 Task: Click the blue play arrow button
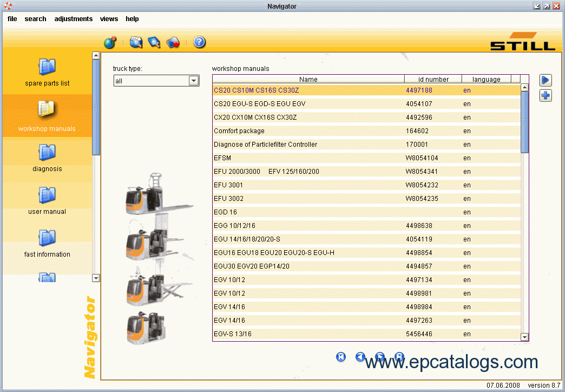(x=546, y=80)
